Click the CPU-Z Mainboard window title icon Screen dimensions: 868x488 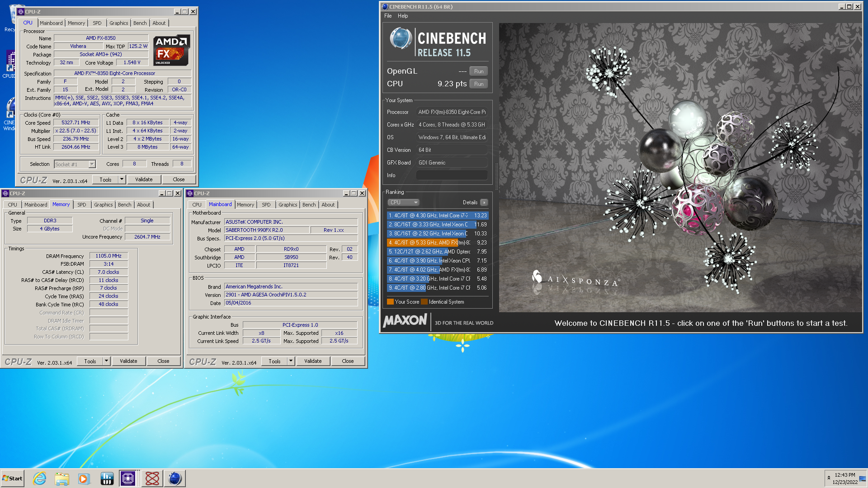(190, 193)
